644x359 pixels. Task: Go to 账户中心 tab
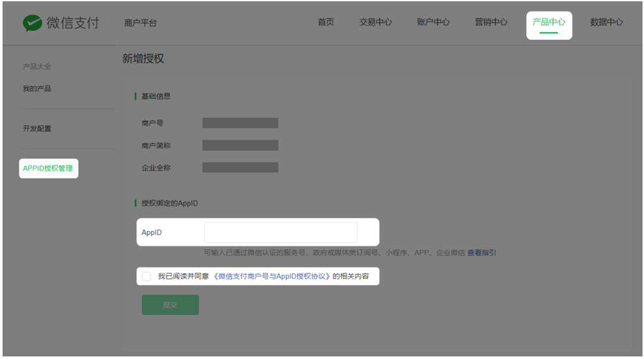433,22
